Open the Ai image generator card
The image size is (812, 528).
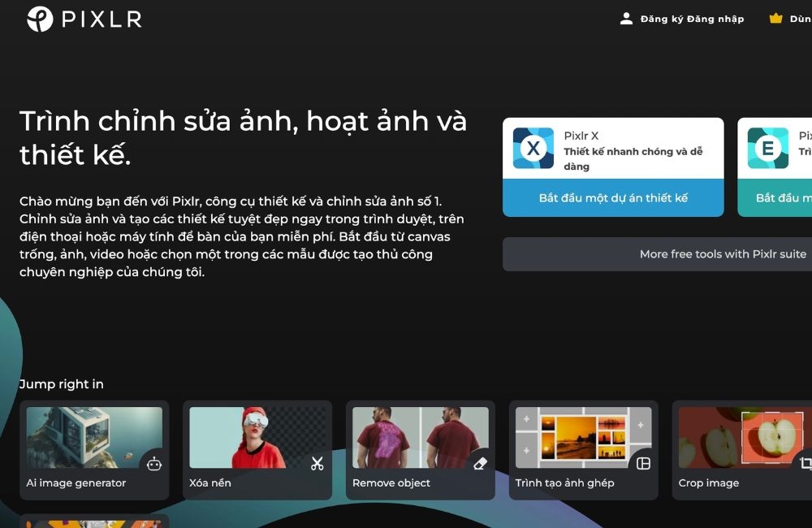point(94,450)
